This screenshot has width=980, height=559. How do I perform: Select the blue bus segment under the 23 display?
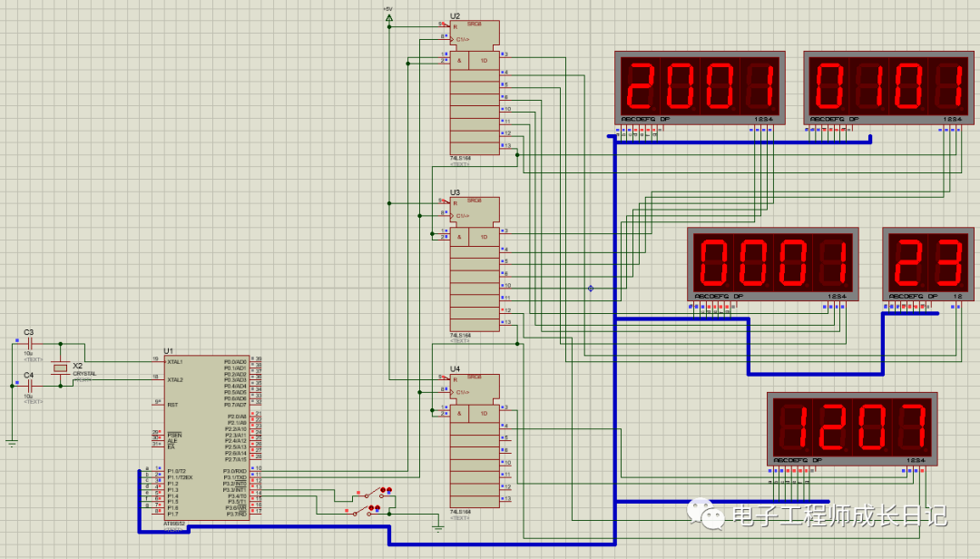(911, 313)
